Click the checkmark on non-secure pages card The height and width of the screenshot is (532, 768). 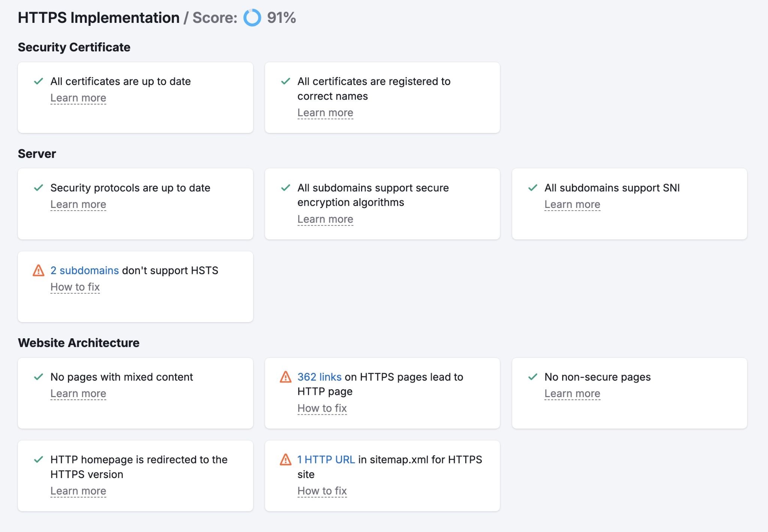[532, 377]
